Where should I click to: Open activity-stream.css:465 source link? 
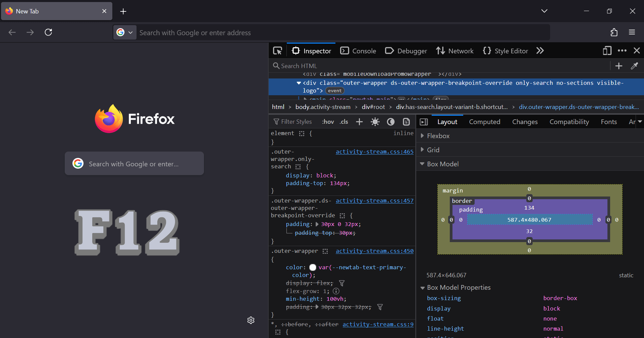click(374, 152)
